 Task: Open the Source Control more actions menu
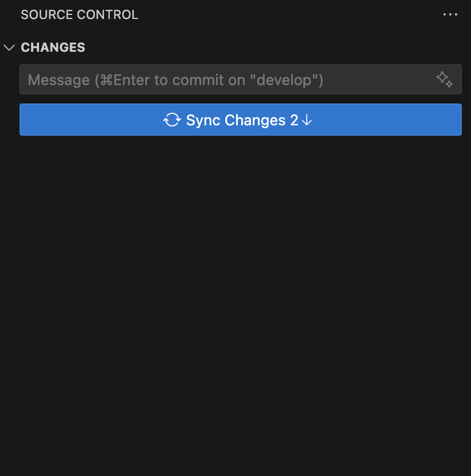(450, 14)
